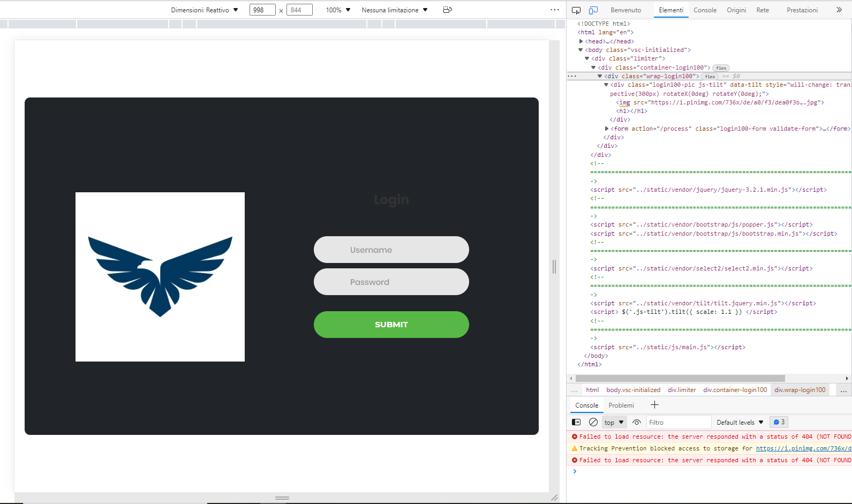The image size is (852, 504).
Task: Open the Dimensioni: Reattivo dropdown
Action: [205, 10]
